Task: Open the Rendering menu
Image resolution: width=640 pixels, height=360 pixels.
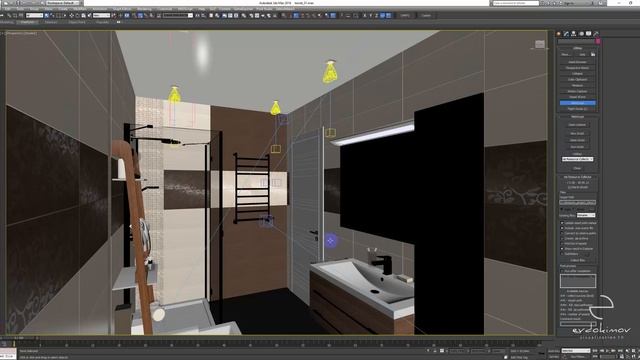Action: (144, 9)
